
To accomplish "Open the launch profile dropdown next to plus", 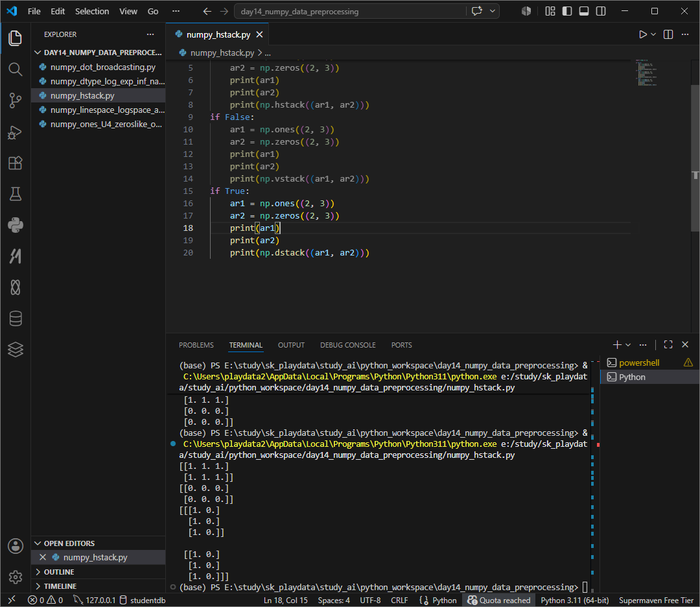I will 628,344.
